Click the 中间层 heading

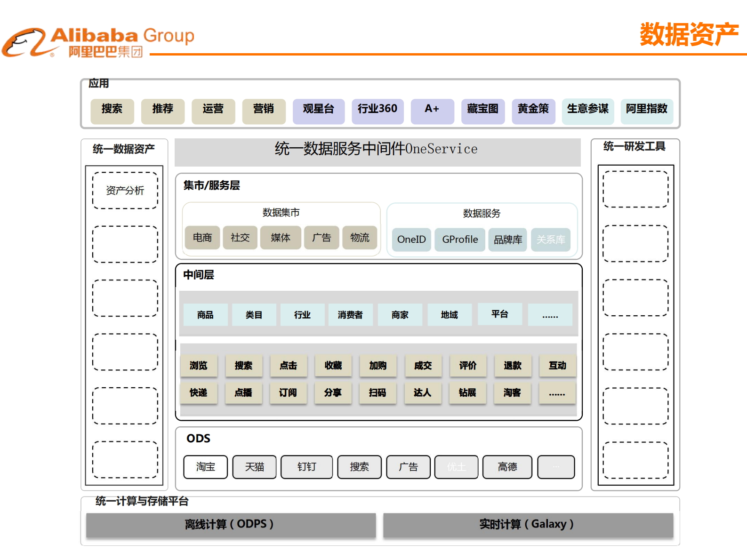point(199,275)
